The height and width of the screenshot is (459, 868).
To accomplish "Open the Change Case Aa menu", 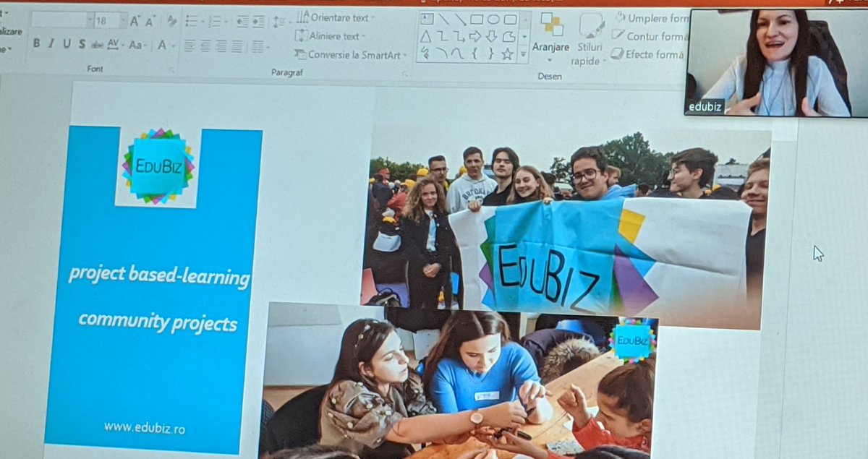I will [137, 45].
